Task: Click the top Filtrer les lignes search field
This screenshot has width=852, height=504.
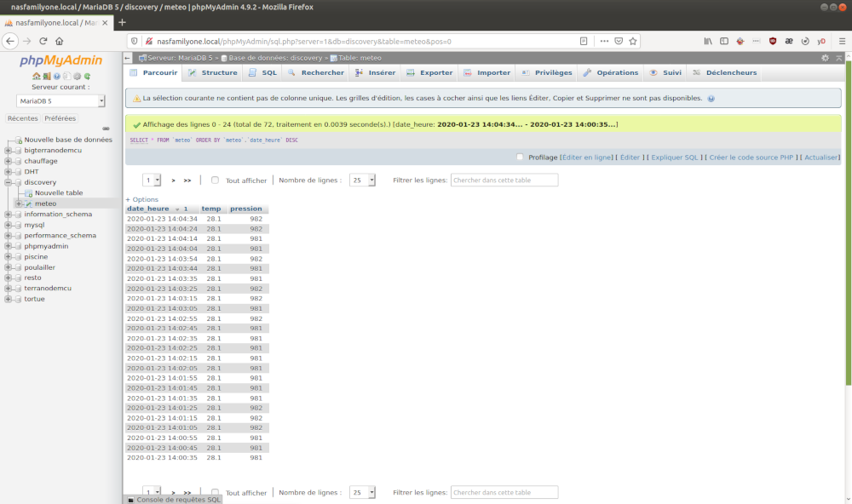Action: point(504,180)
